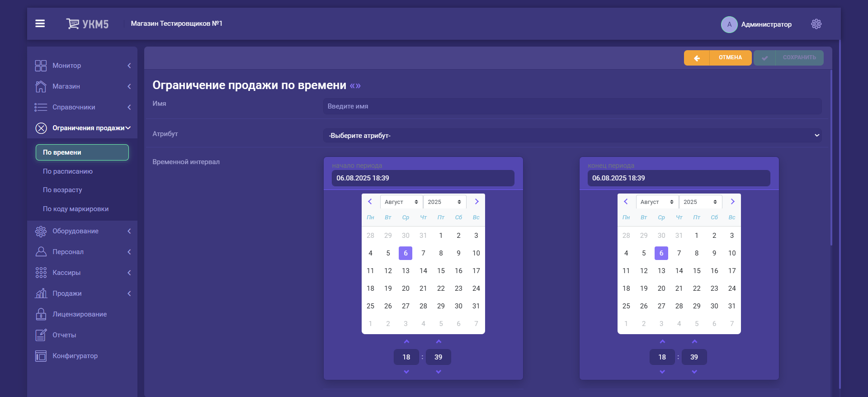Expand the Кассиры menu chevron
The image size is (868, 397).
tap(129, 273)
